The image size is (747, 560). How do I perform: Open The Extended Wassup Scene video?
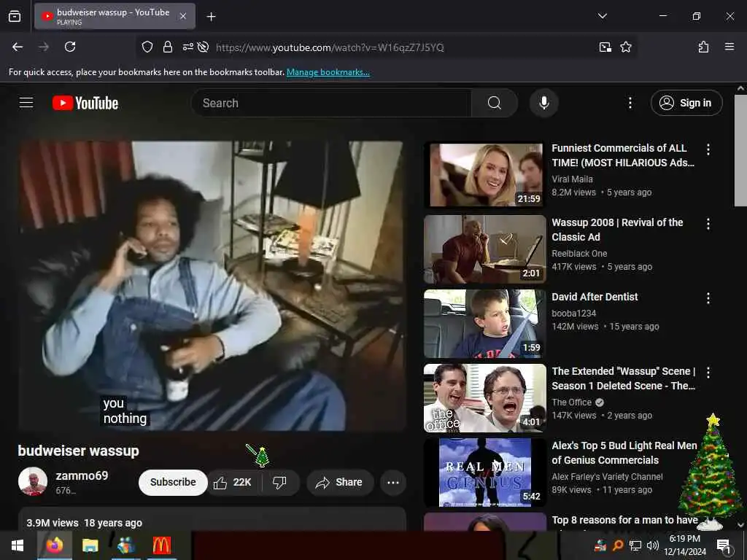coord(623,378)
